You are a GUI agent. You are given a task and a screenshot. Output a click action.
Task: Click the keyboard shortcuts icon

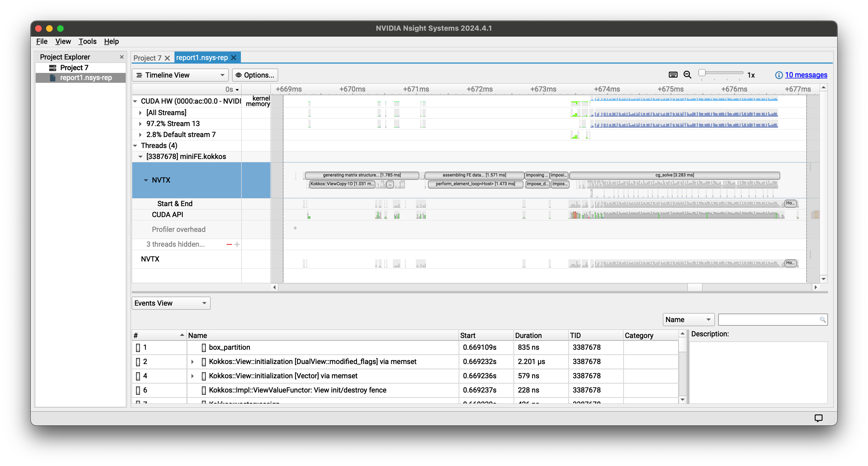click(673, 75)
